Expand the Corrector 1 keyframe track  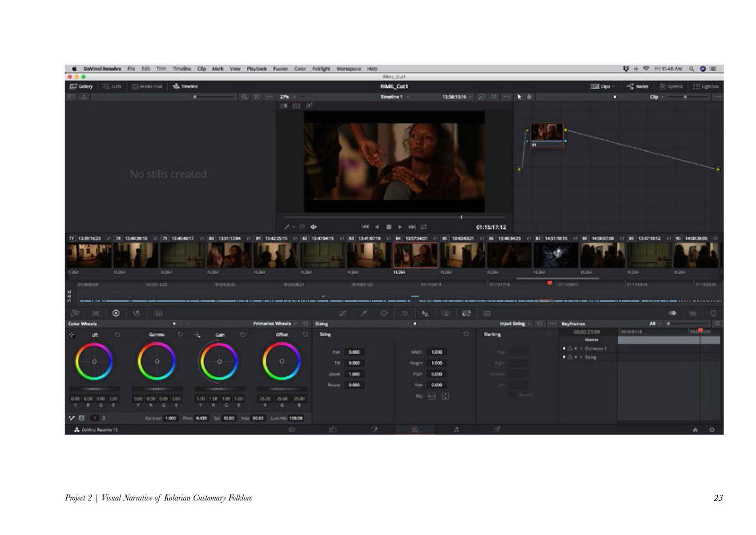[x=581, y=349]
